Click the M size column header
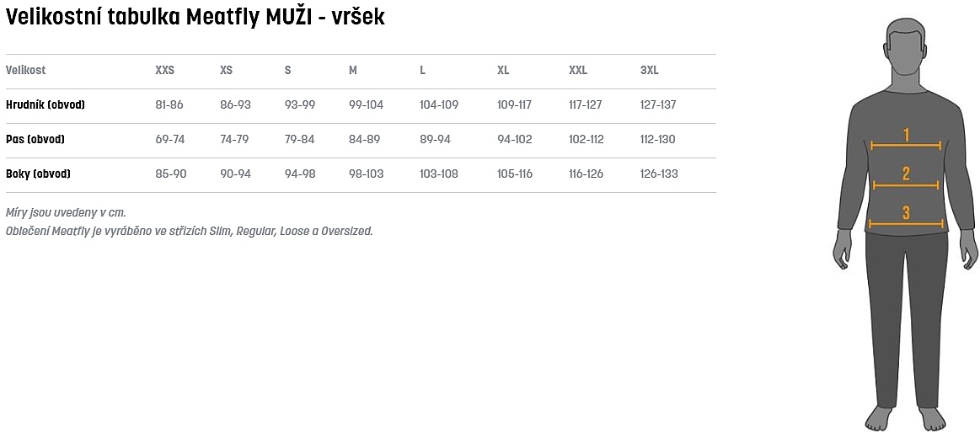 pyautogui.click(x=353, y=71)
